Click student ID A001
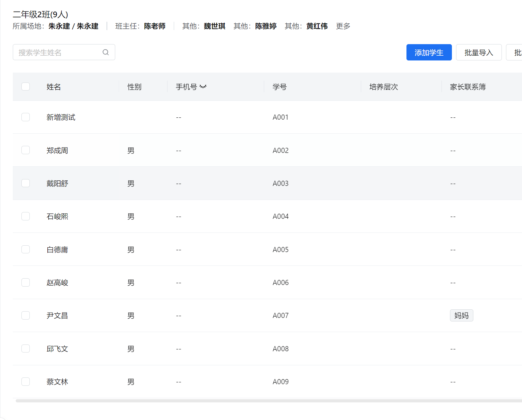 pos(280,117)
